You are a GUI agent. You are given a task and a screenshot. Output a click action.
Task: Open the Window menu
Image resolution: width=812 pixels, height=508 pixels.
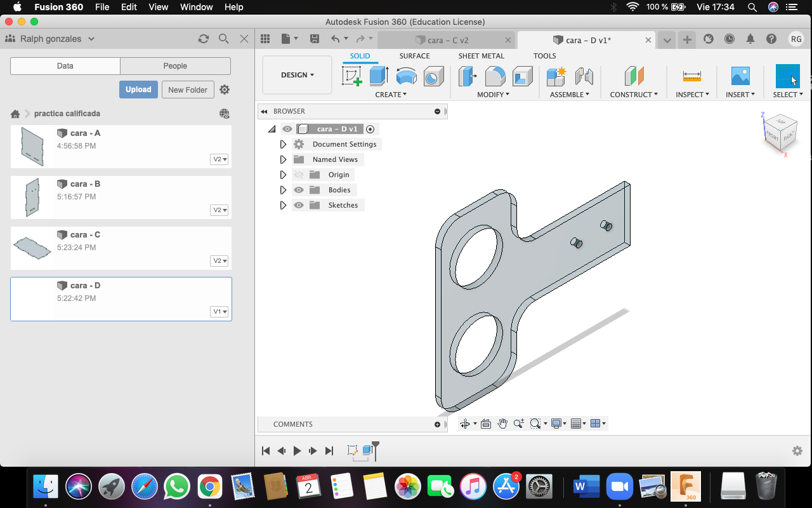pyautogui.click(x=197, y=7)
